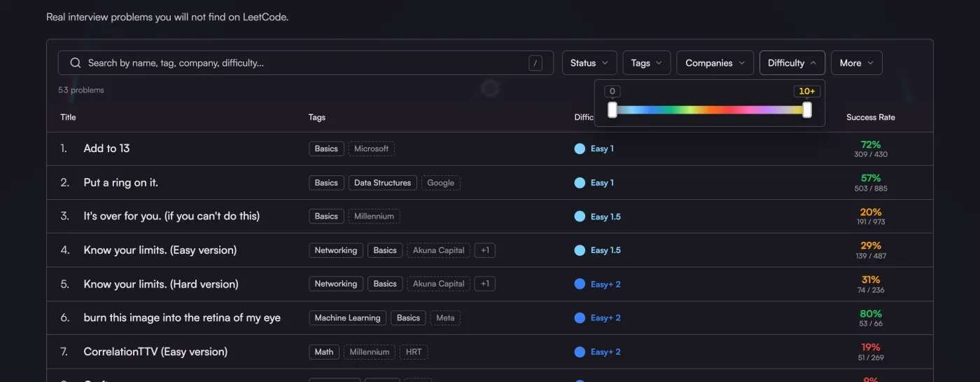Click the rainbow difficulty slider track
Screen dimensions: 980x382
pyautogui.click(x=710, y=110)
